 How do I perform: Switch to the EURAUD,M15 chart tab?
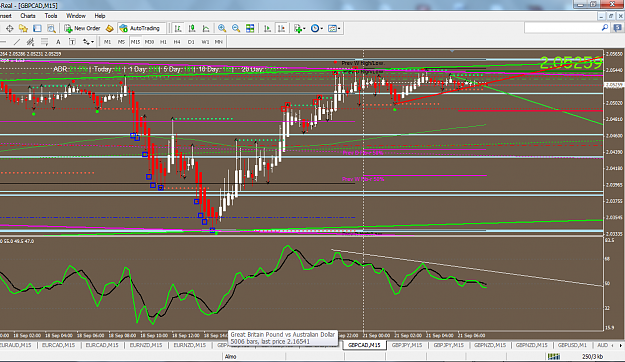(16, 345)
